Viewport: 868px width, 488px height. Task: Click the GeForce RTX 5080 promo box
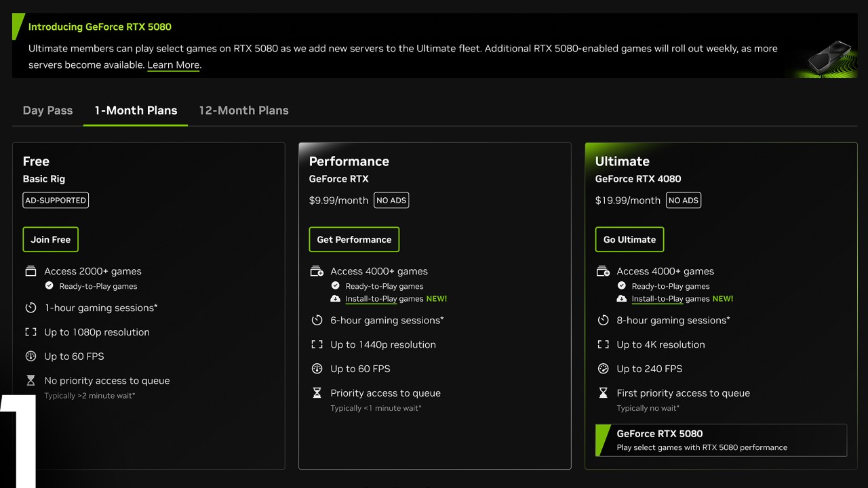point(721,440)
